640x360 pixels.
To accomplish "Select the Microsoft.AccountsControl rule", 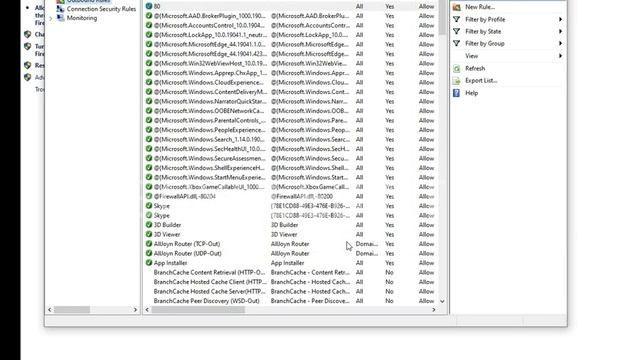I will coord(209,25).
